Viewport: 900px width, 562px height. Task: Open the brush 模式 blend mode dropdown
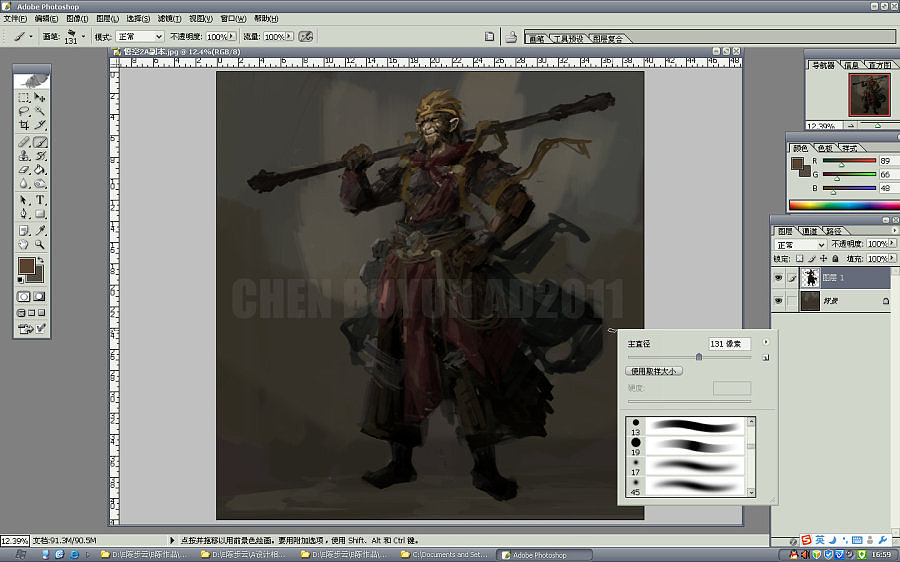pos(140,36)
